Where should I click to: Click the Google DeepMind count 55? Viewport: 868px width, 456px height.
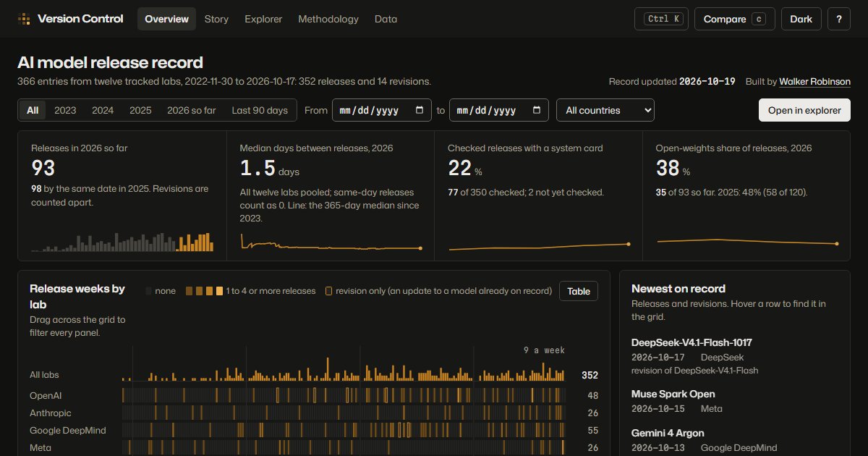coord(592,431)
